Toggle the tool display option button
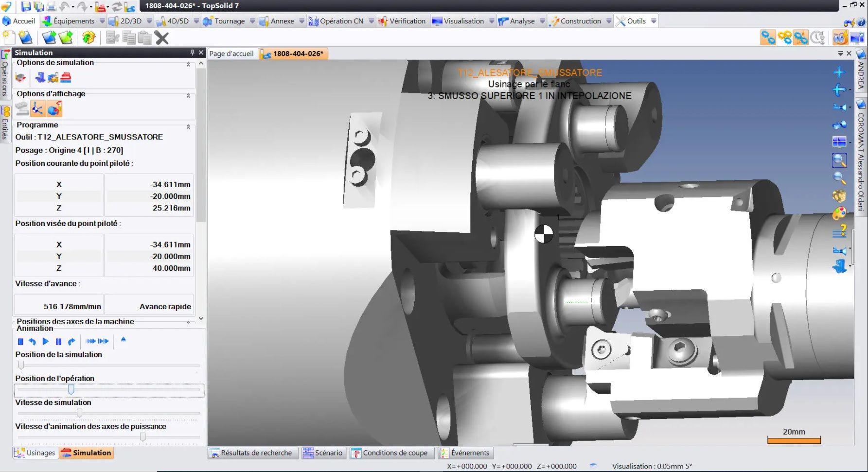 click(54, 109)
